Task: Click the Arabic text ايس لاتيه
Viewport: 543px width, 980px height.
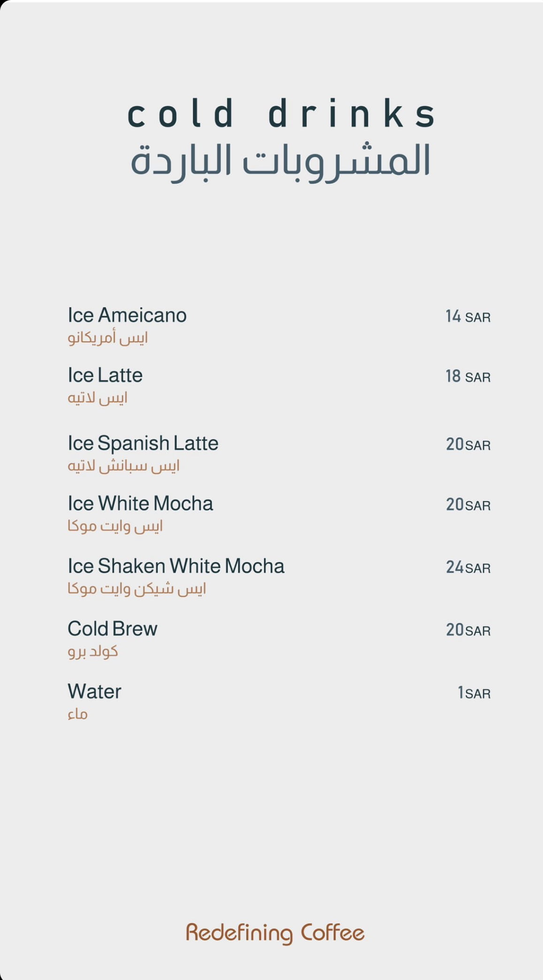Action: pos(97,398)
